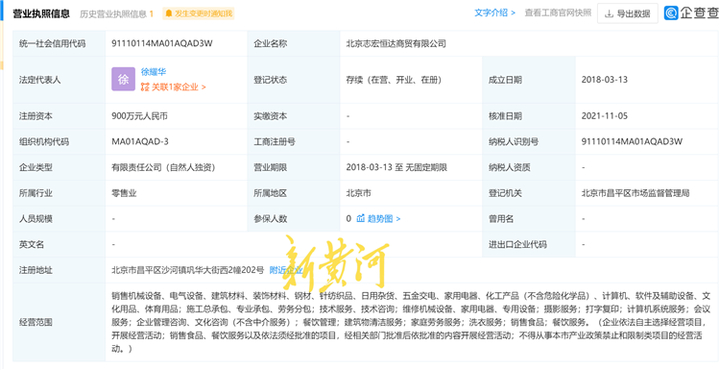Open 关联1家企业 link
Screen dimensions: 720x370
click(x=173, y=87)
